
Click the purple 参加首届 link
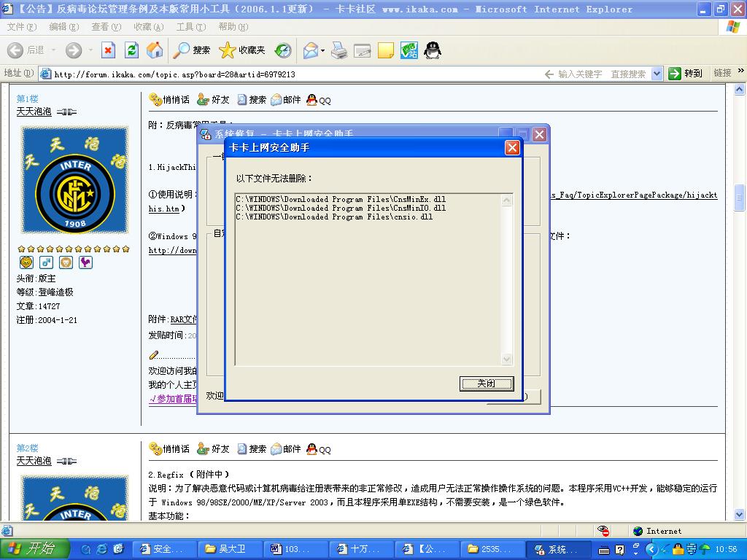tap(172, 399)
